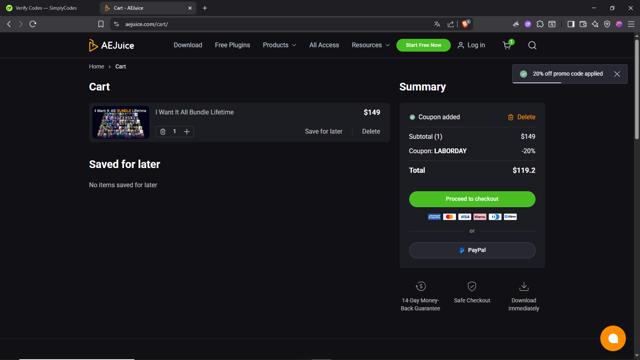Open the shopping cart icon in header

click(507, 45)
